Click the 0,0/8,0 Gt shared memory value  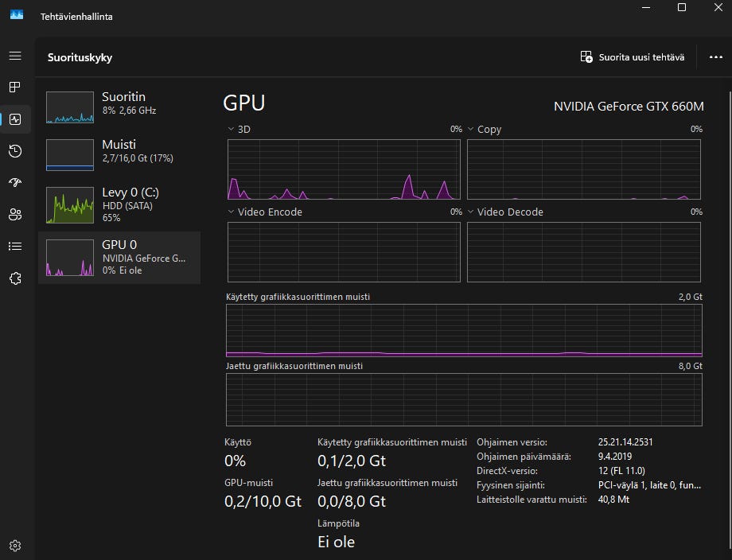coord(352,501)
